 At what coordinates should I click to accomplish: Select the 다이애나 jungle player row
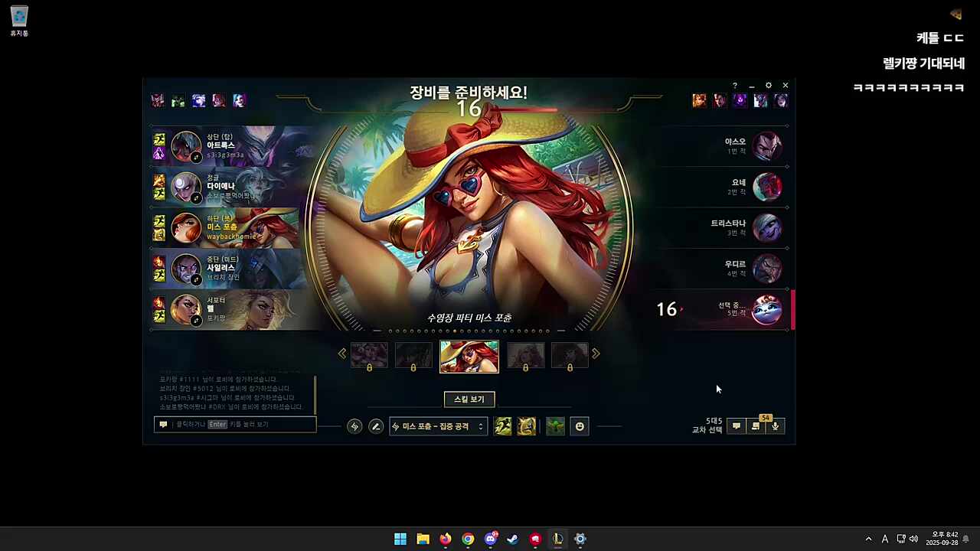coord(230,187)
